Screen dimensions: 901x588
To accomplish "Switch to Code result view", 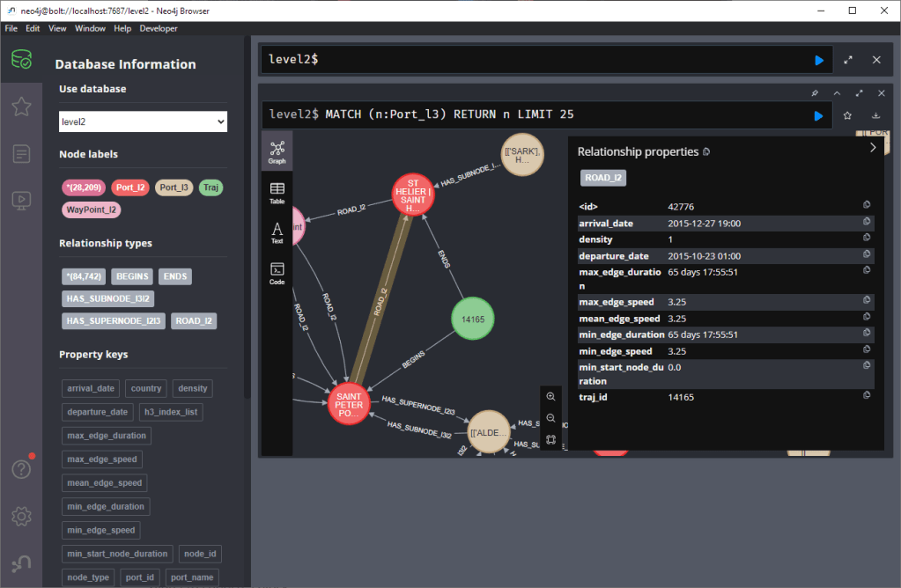I will (x=277, y=273).
